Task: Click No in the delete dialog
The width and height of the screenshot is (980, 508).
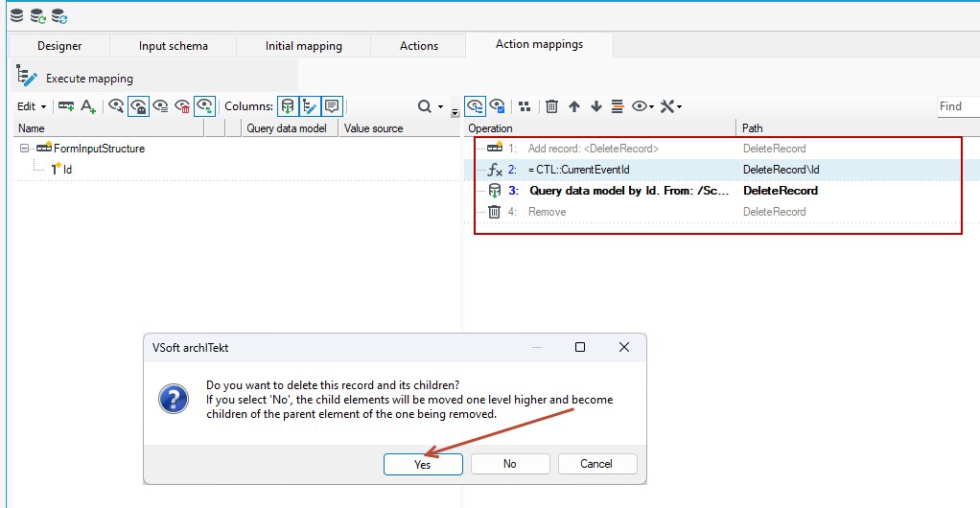Action: coord(510,464)
